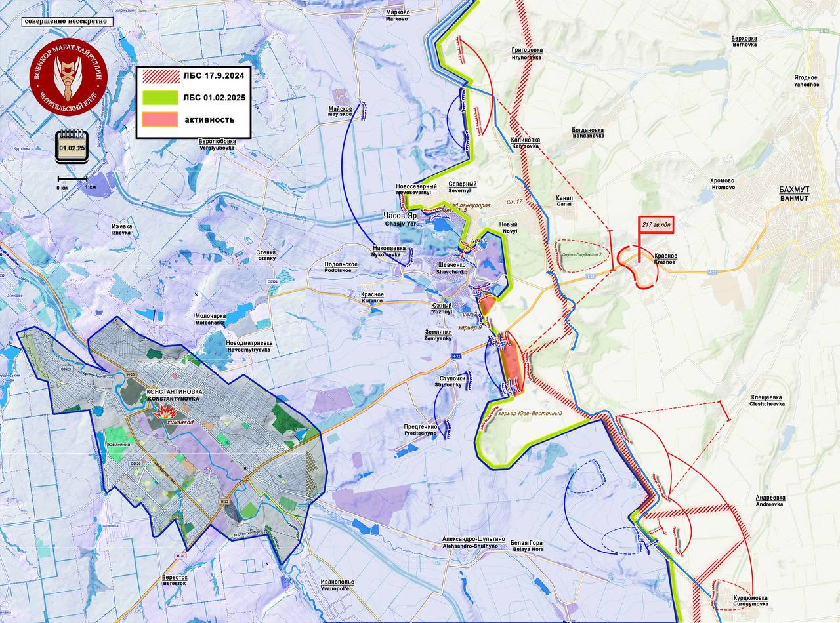The image size is (840, 623).
Task: Click the green ЛБС 01.02.2025 legend swatch
Action: [161, 98]
